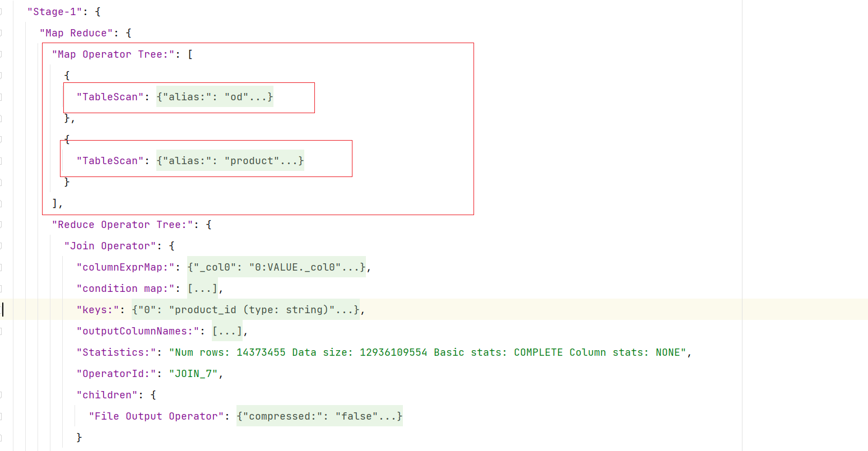The width and height of the screenshot is (868, 451).
Task: Expand the folded "product" alias TableScan block
Action: coord(230,161)
